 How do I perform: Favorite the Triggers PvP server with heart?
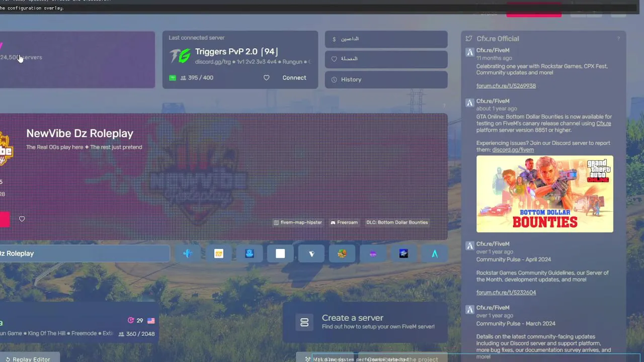pyautogui.click(x=267, y=77)
